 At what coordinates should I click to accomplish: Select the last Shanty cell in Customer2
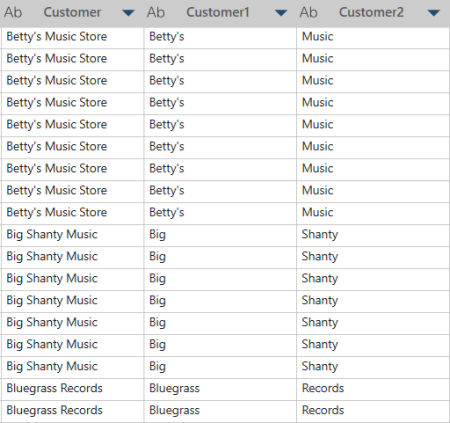(x=373, y=367)
